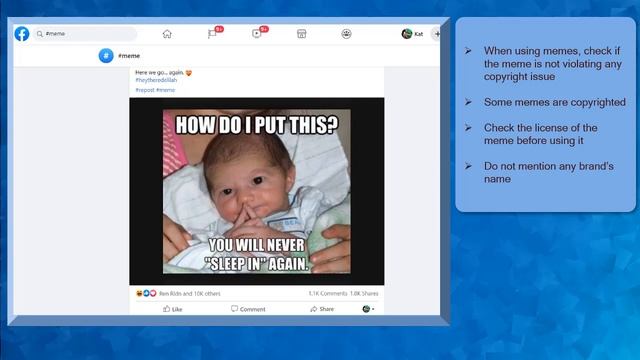This screenshot has height=360, width=640.
Task: Share the meme post
Action: click(x=322, y=309)
